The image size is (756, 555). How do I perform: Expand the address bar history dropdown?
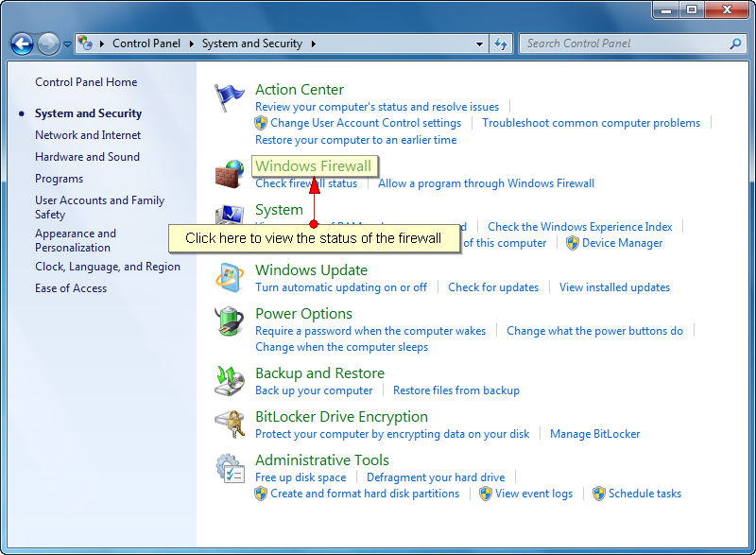pos(479,43)
